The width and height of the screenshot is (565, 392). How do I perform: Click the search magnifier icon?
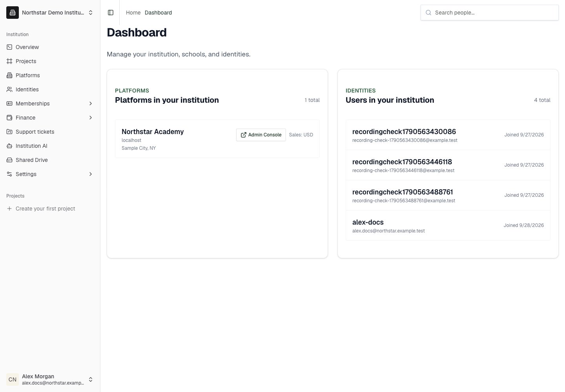[x=429, y=13]
